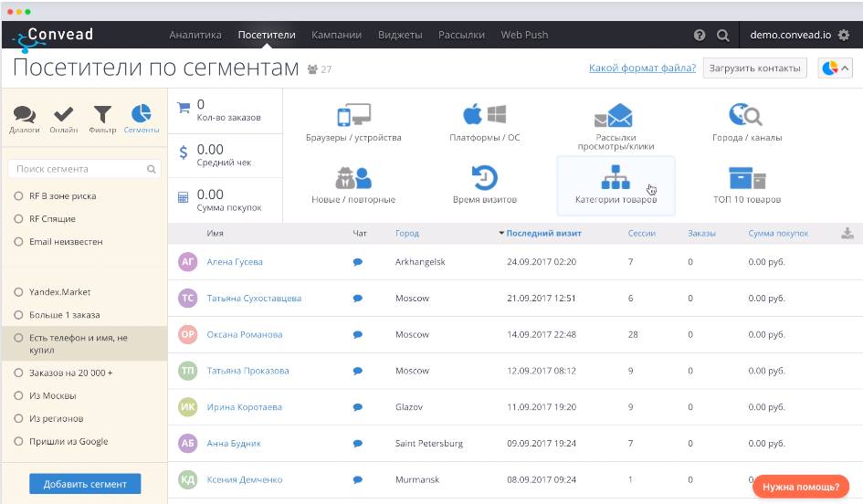Open Product categories report tile

[616, 185]
